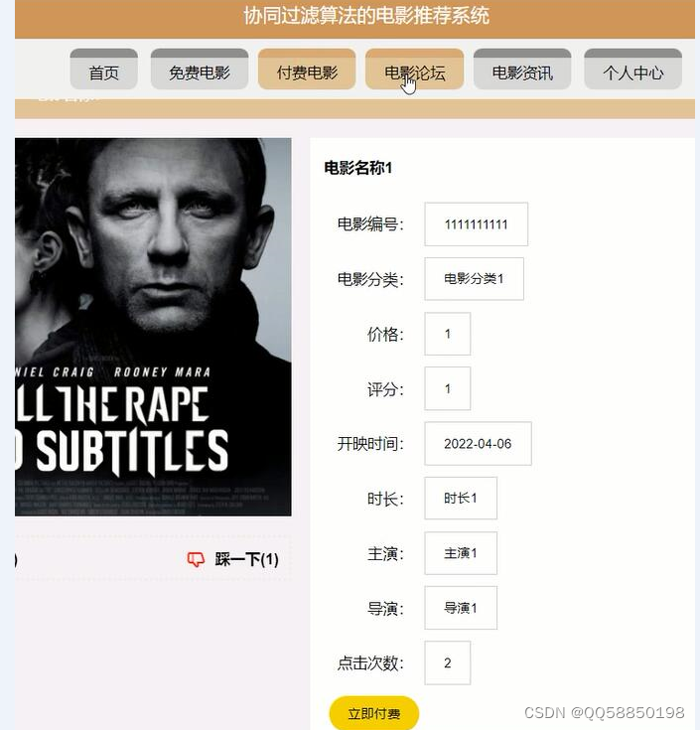Click the movie poster image
Viewport: 700px width, 730px height.
153,327
